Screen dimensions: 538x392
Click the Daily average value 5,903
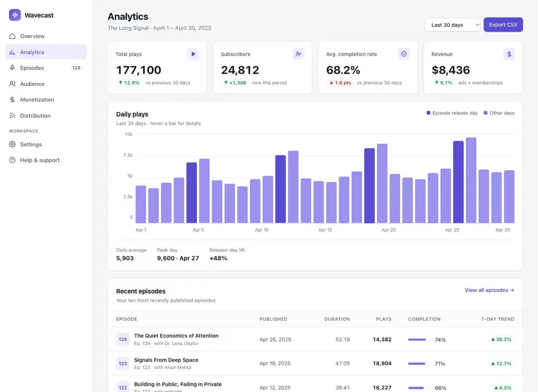click(125, 258)
